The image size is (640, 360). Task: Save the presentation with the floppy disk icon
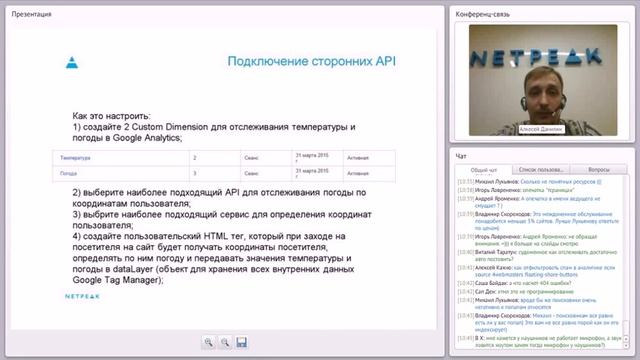(242, 342)
